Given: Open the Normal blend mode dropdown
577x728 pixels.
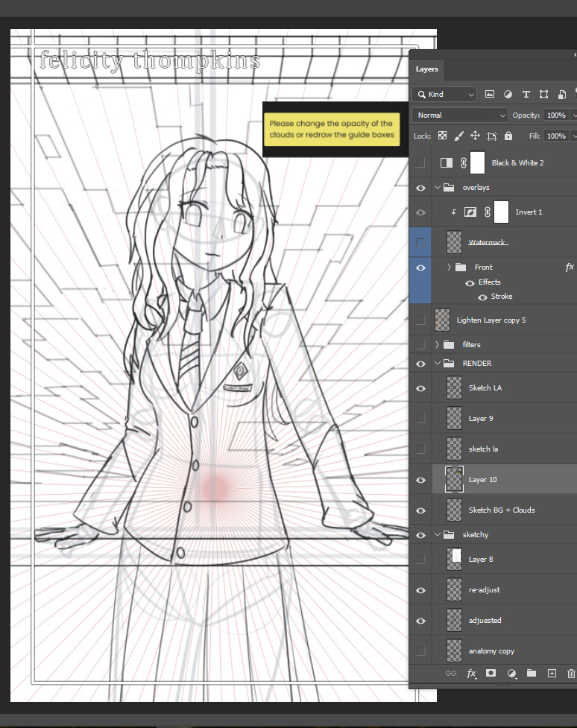Looking at the screenshot, I should (459, 115).
